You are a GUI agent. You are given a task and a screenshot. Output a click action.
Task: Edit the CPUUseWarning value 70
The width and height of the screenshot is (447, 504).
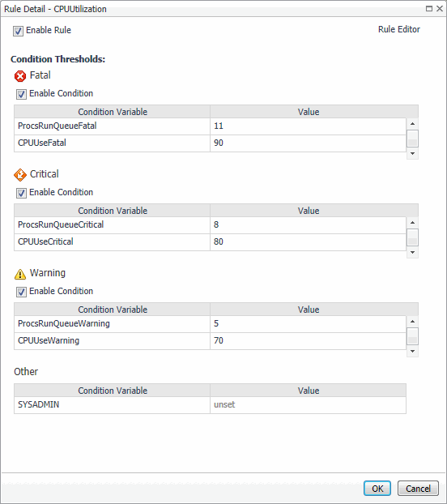pos(308,340)
